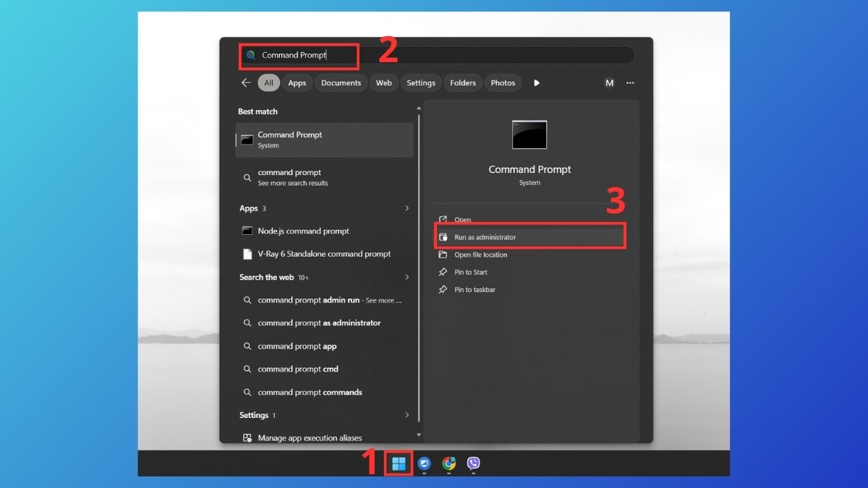This screenshot has height=488, width=868.
Task: Click the Command Prompt title in details pane
Action: click(529, 169)
